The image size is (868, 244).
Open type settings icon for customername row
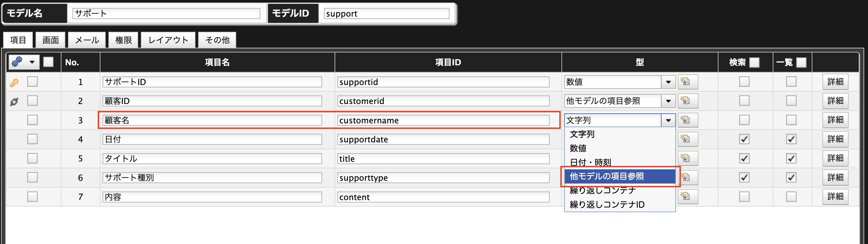[688, 120]
